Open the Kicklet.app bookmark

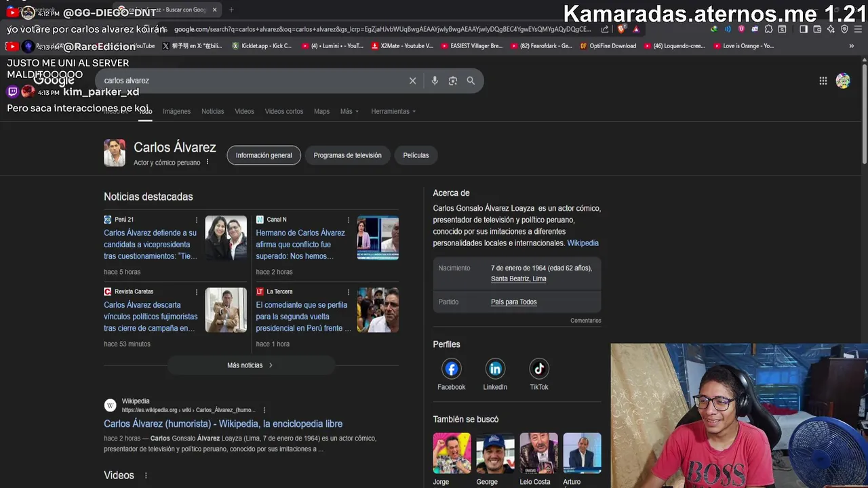coord(262,46)
